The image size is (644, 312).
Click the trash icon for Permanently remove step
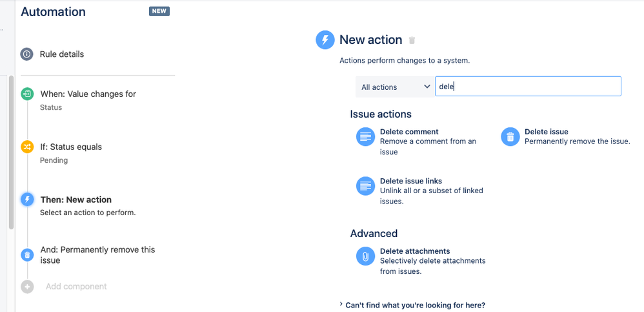27,255
